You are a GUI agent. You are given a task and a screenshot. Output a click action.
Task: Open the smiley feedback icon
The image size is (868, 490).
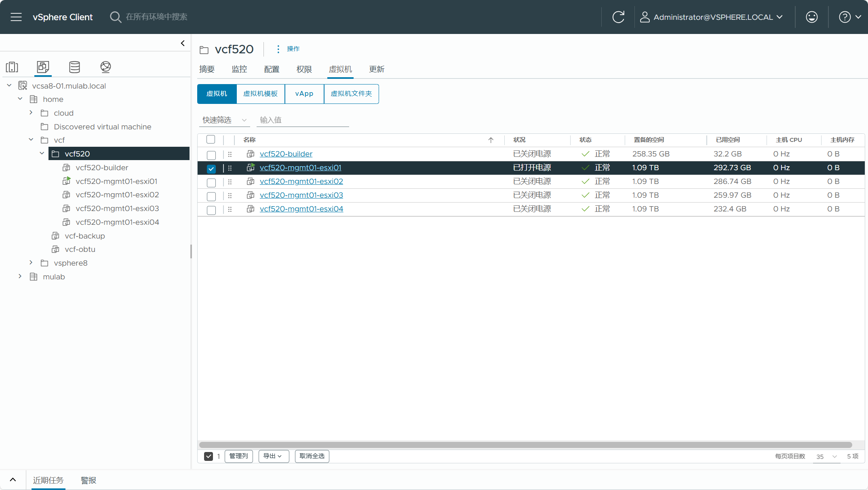(811, 17)
